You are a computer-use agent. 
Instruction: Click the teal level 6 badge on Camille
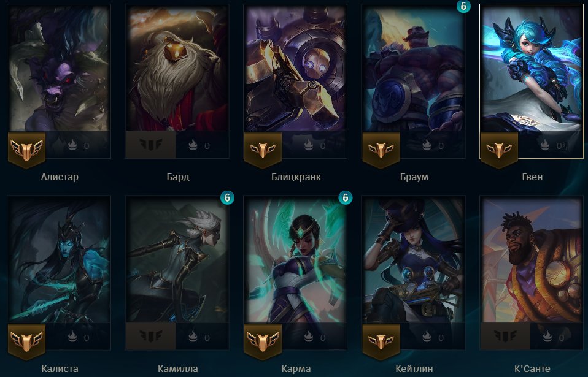(227, 197)
